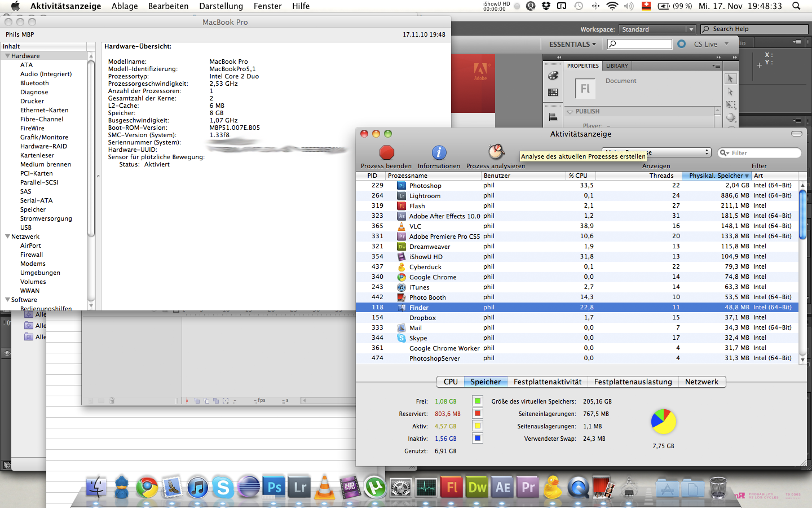This screenshot has height=508, width=812.
Task: Open After Effects icon in Dock
Action: tap(502, 487)
